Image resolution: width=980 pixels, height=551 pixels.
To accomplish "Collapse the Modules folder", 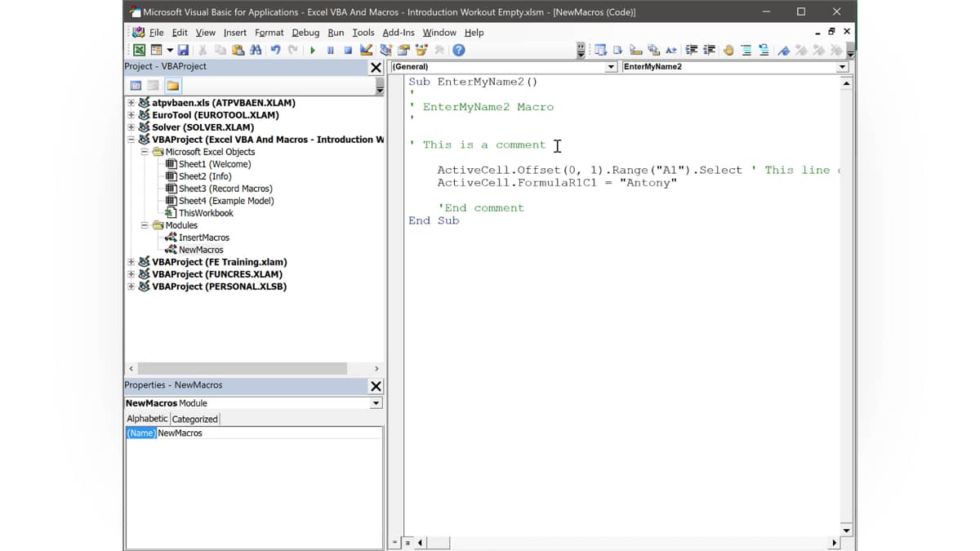I will tap(145, 225).
